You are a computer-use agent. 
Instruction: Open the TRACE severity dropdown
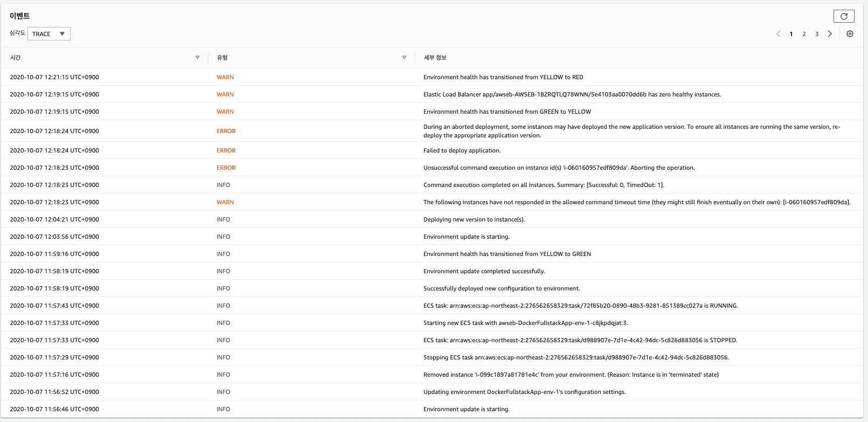[x=49, y=34]
